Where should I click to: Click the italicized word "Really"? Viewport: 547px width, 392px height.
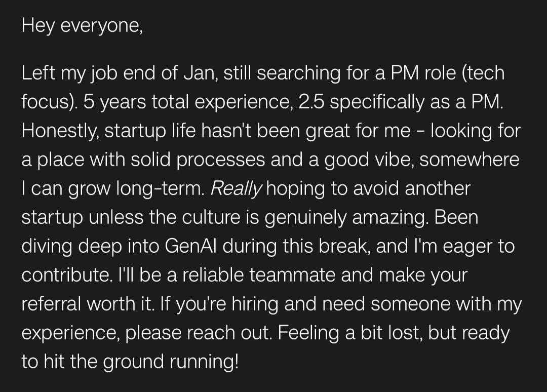point(236,189)
